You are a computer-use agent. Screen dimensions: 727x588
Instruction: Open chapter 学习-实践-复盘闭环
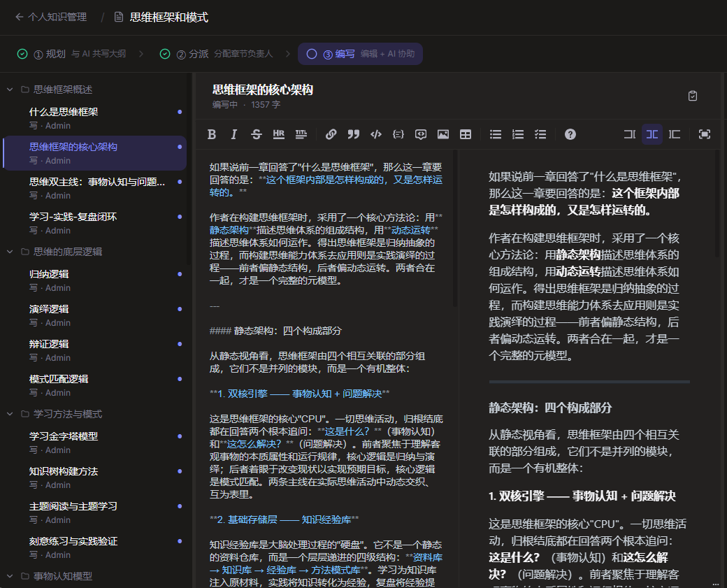click(94, 223)
